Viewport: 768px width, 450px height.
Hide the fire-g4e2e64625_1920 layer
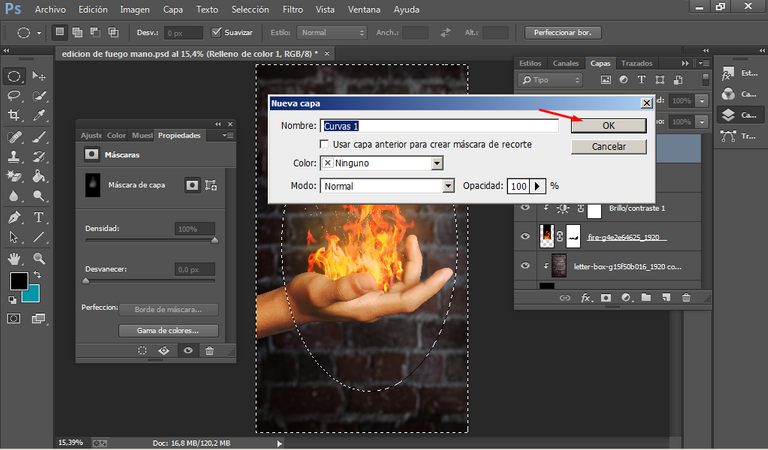coord(525,237)
